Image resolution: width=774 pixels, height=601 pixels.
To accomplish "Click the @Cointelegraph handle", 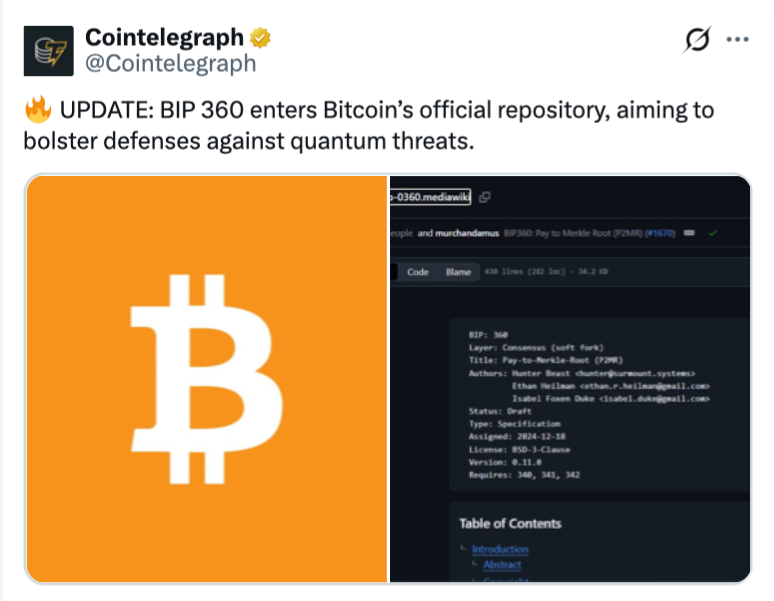I will pos(170,63).
